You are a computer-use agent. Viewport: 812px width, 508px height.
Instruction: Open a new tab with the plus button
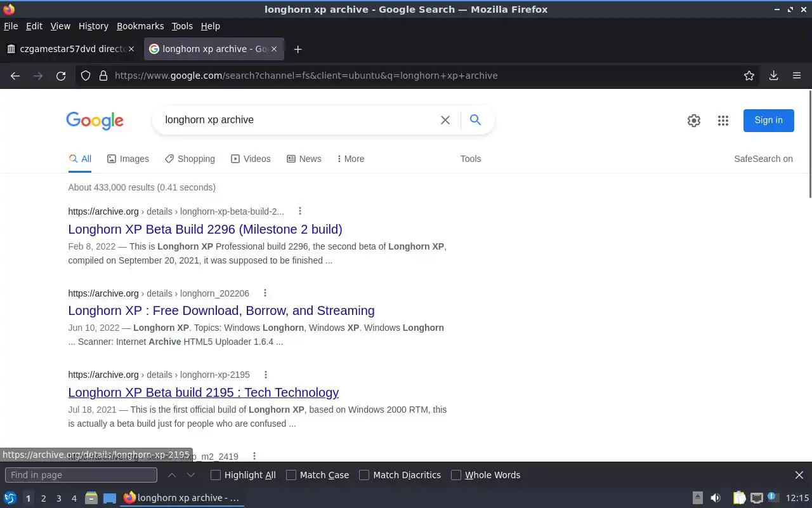tap(298, 49)
